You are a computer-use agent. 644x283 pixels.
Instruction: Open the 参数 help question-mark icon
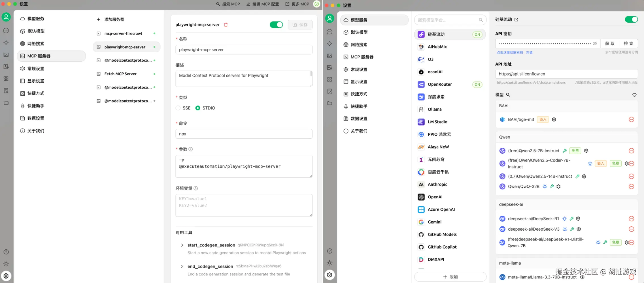191,149
